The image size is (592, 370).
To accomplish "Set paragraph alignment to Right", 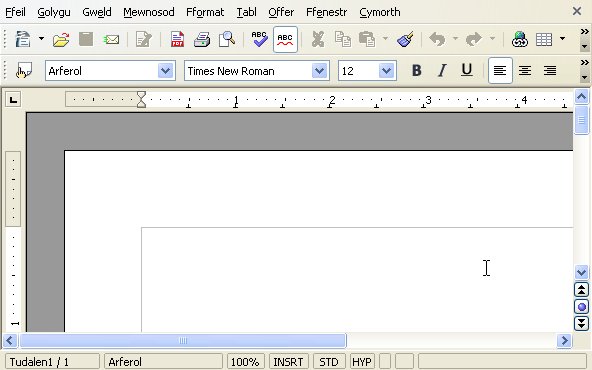I will pyautogui.click(x=550, y=71).
